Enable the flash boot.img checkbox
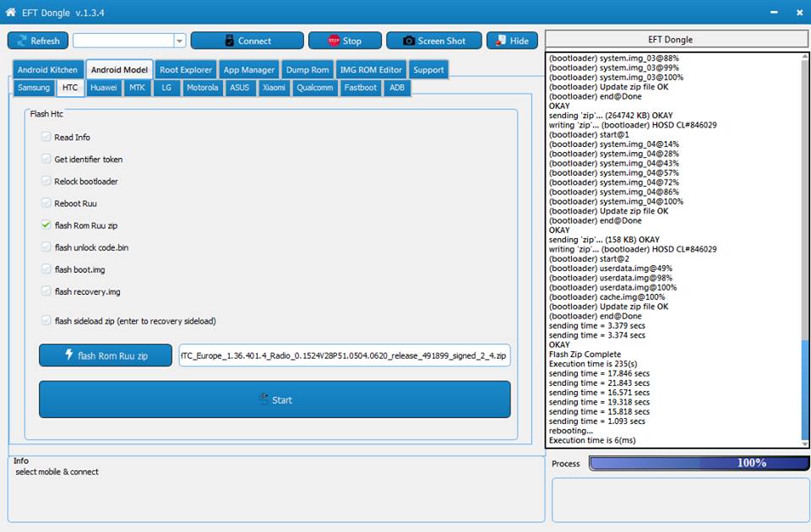This screenshot has width=811, height=532. (x=46, y=269)
